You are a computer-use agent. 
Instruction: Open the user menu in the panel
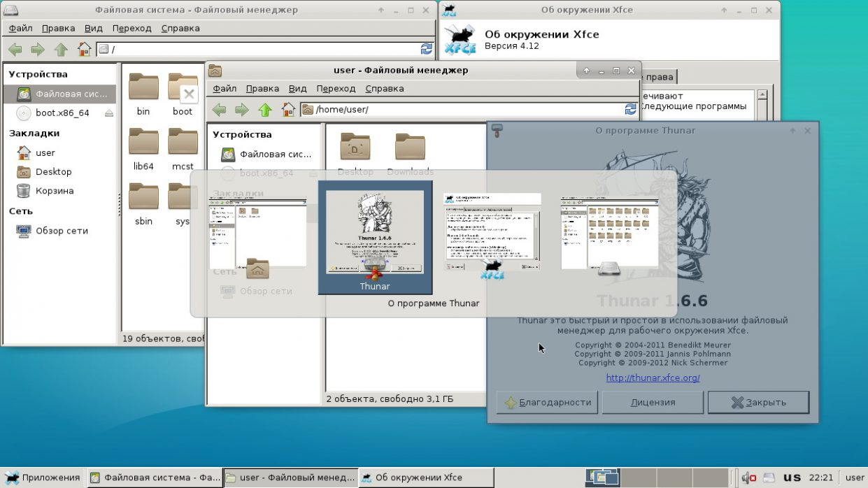point(854,478)
